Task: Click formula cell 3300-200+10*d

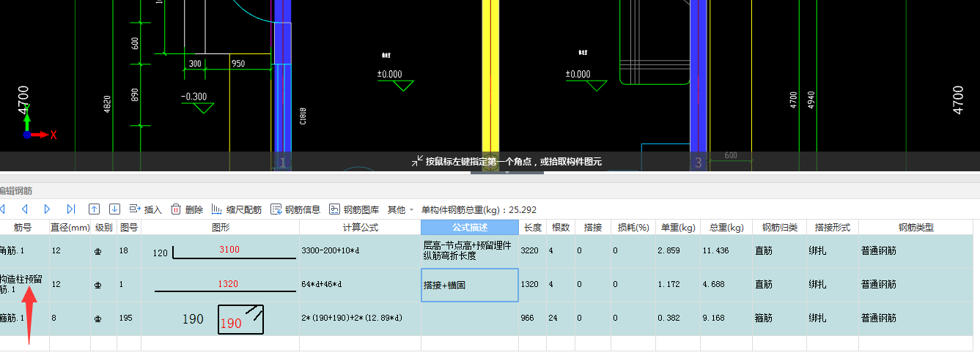Action: pos(360,251)
